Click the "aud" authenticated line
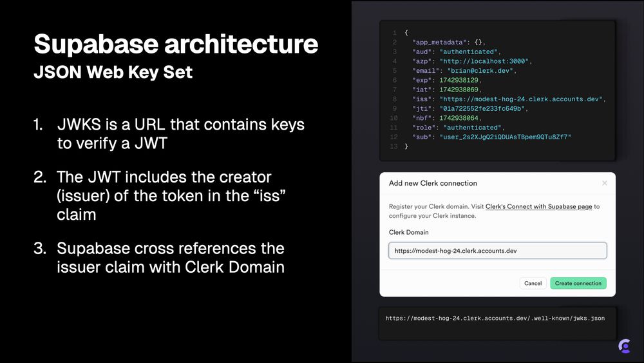 point(457,52)
